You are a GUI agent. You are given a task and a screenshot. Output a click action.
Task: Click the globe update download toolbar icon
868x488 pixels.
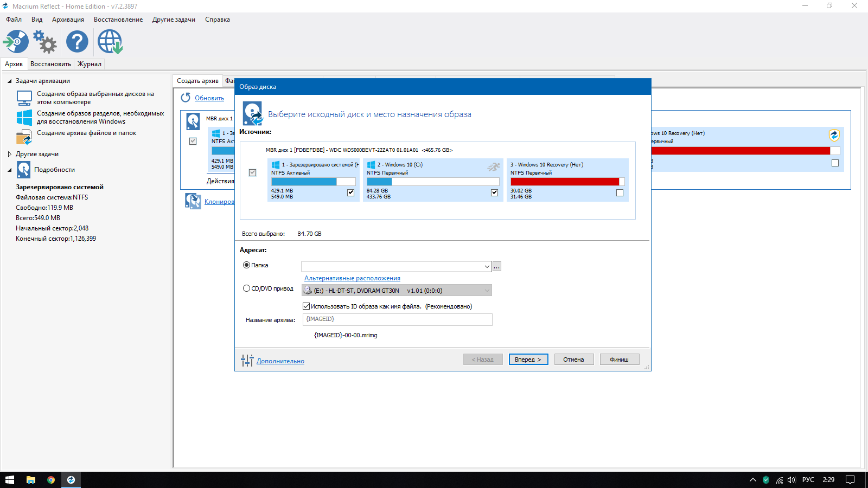tap(110, 42)
